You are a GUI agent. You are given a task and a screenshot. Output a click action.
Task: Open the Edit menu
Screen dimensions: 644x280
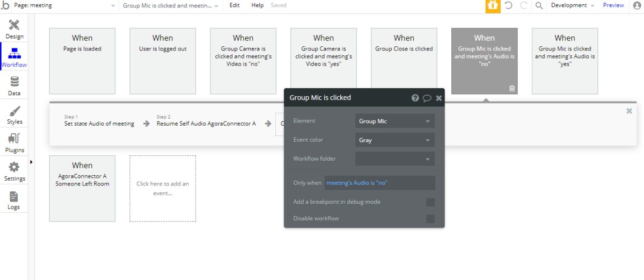pyautogui.click(x=235, y=5)
